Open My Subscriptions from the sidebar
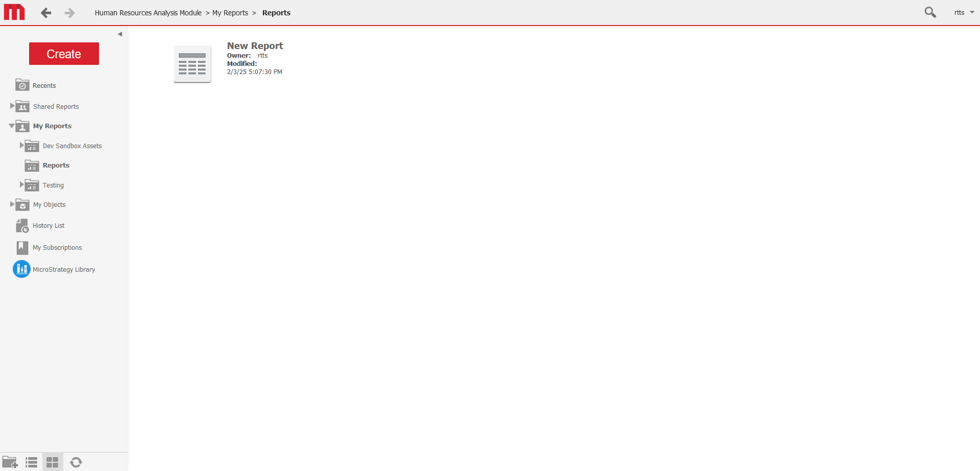The width and height of the screenshot is (980, 471). [x=57, y=247]
